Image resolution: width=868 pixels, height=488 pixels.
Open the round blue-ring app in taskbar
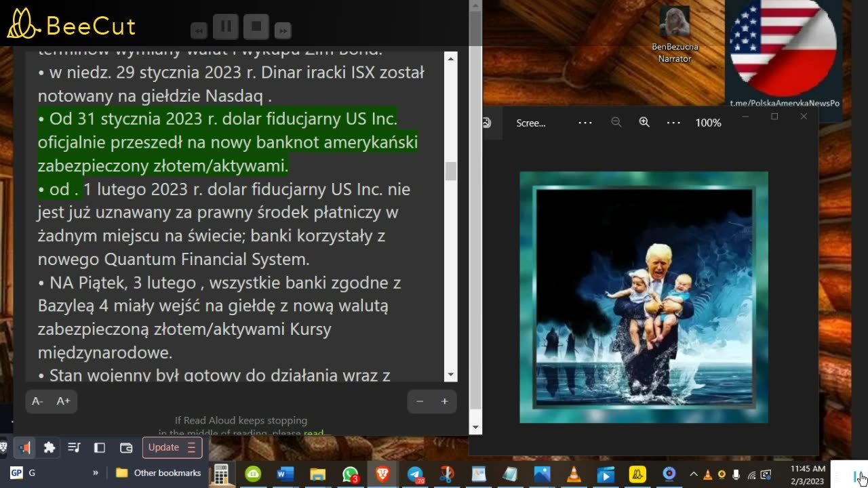669,474
